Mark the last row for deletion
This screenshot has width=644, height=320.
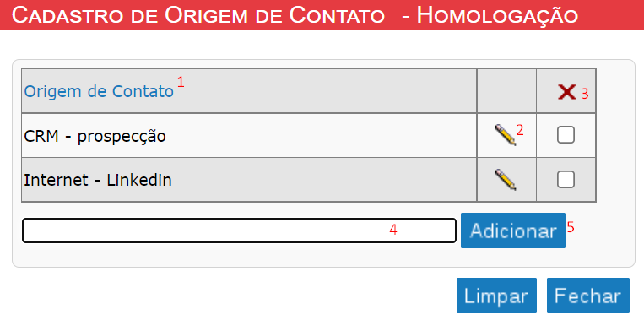566,180
